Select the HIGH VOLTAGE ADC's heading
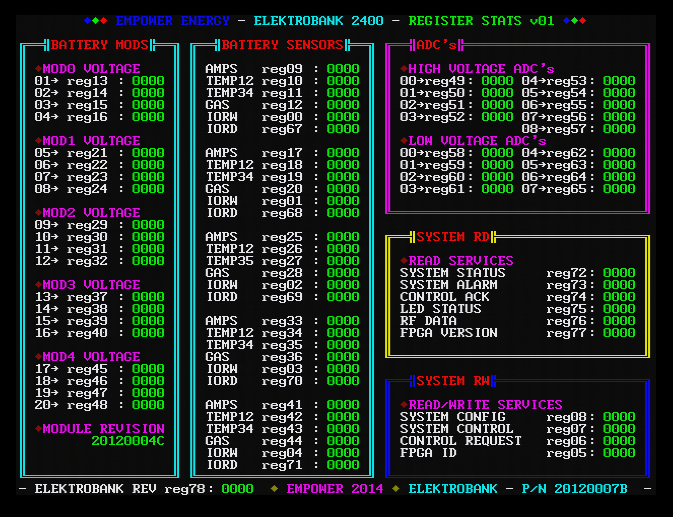This screenshot has width=673, height=517. [x=481, y=69]
